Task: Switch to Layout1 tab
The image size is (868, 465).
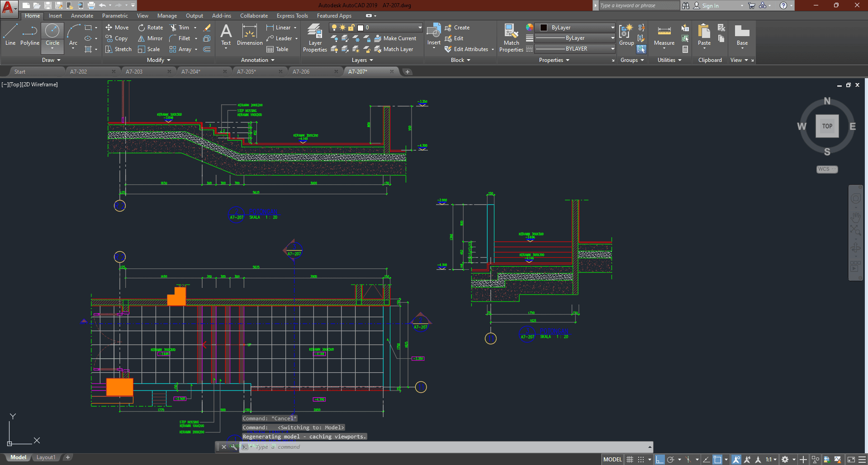Action: point(46,457)
